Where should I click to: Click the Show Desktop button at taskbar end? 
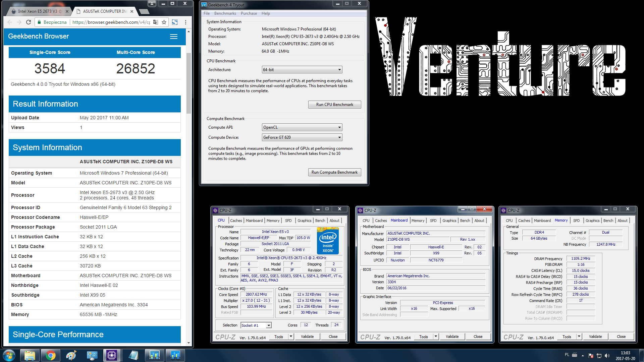pyautogui.click(x=641, y=355)
